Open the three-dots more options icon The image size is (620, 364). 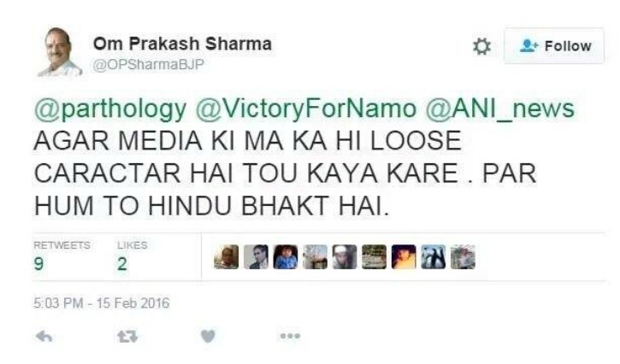(x=290, y=337)
